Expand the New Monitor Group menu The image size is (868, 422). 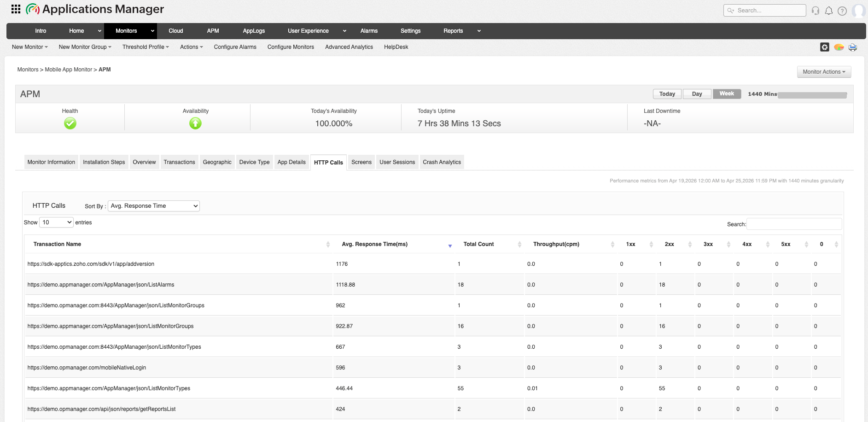[85, 47]
